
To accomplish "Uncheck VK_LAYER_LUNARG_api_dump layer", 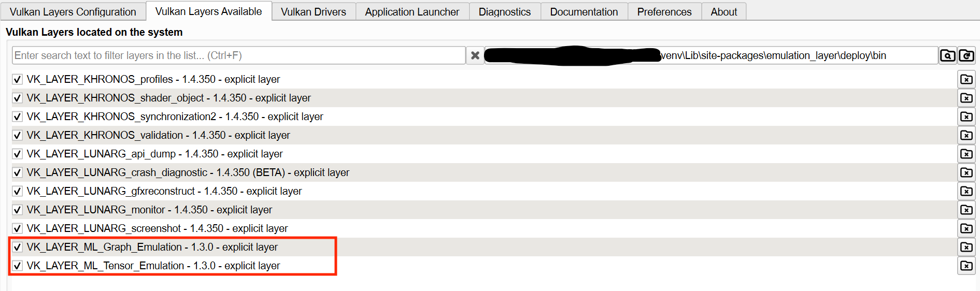I will pyautogui.click(x=18, y=154).
